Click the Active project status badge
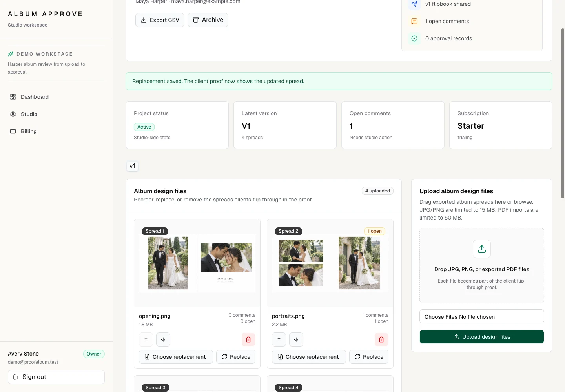The width and height of the screenshot is (565, 392). pos(144,127)
